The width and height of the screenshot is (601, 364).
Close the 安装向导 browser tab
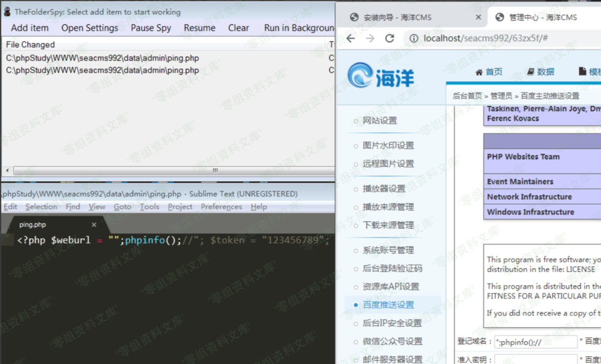click(478, 18)
